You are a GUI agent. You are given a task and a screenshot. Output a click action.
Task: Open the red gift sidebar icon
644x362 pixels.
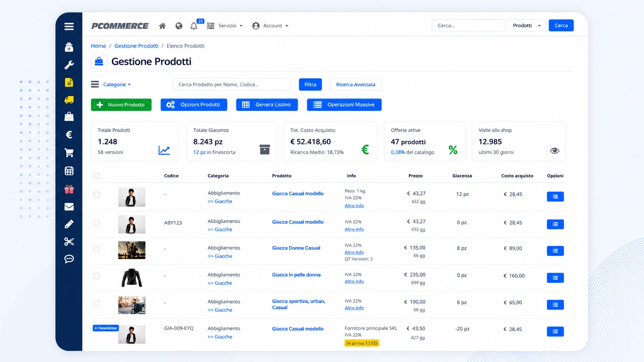point(69,189)
